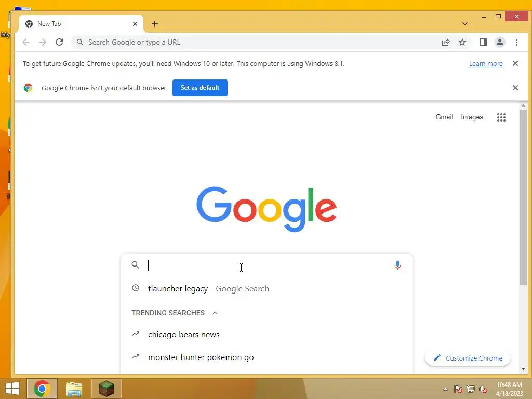Select the New Tab tab

coord(82,24)
